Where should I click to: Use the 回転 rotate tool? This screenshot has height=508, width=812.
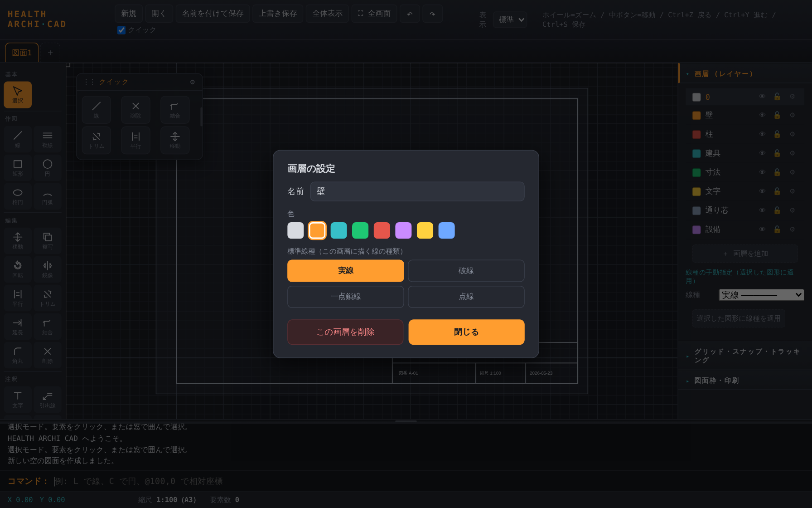click(x=18, y=269)
